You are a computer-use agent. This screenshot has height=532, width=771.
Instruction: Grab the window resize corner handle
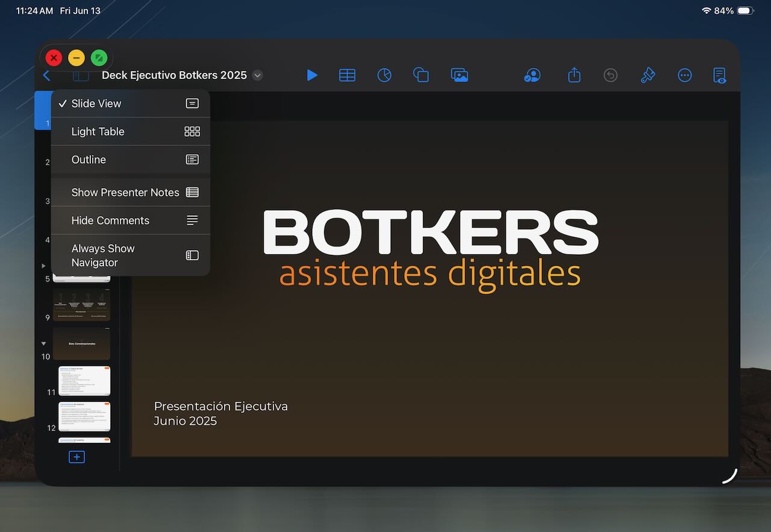(729, 476)
